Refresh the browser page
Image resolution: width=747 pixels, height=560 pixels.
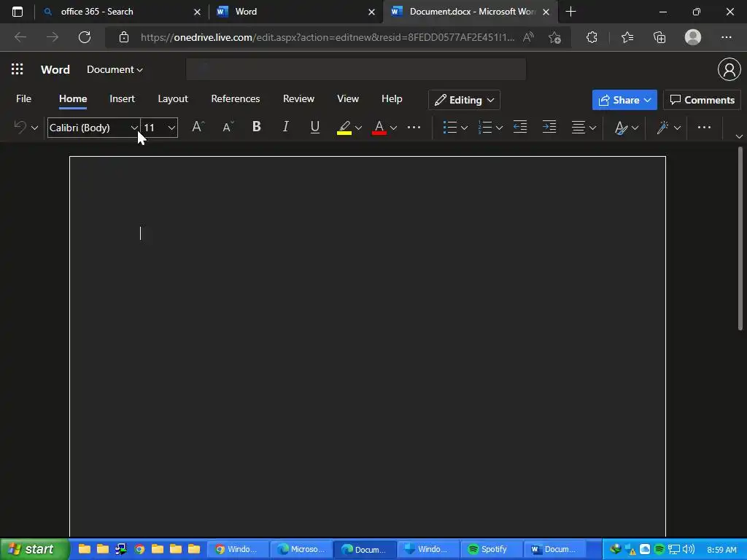tap(85, 37)
